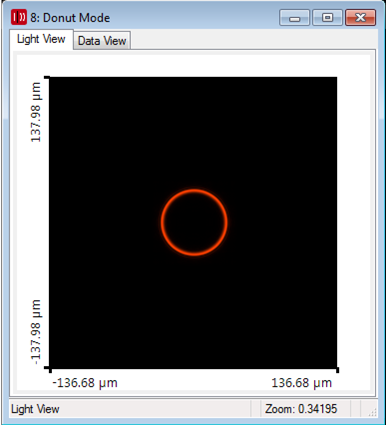The image size is (386, 425).
Task: Click the red Donut Mode window icon
Action: (x=19, y=17)
